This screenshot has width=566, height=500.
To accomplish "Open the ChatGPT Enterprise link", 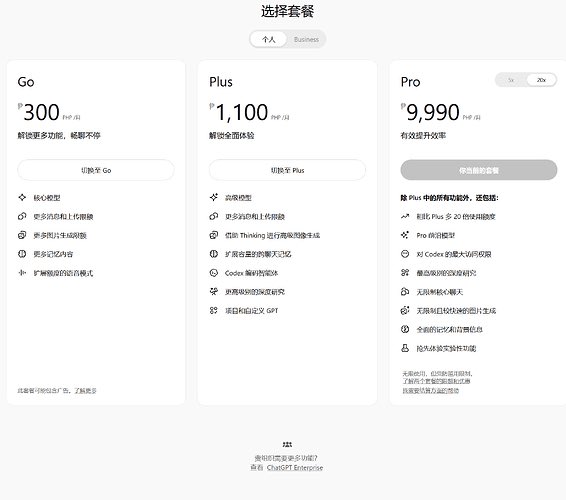I will click(x=295, y=468).
